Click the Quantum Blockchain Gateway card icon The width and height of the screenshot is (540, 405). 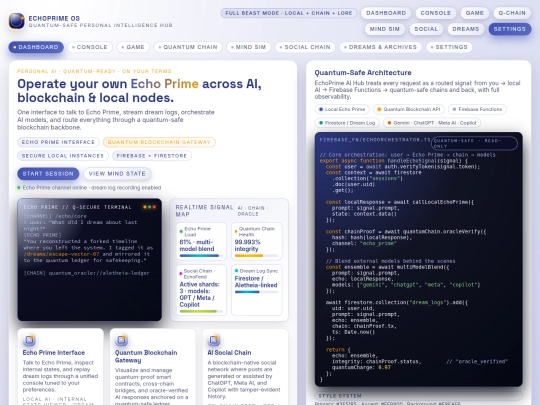[121, 340]
